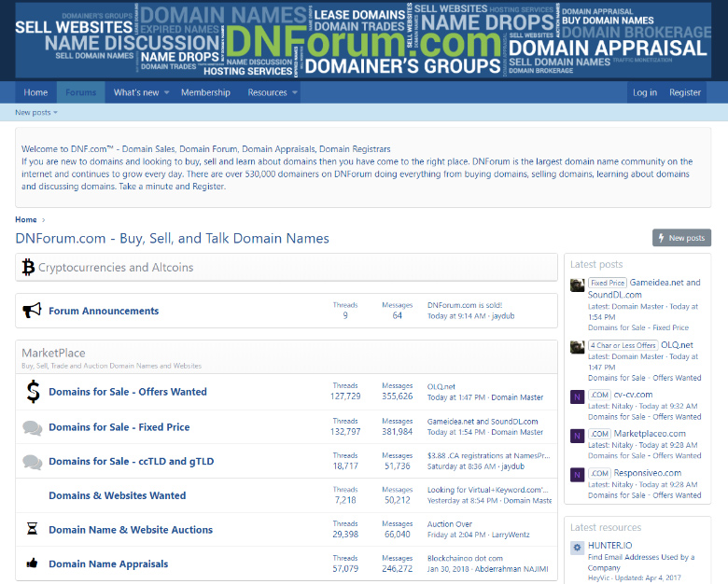728x584 pixels.
Task: Open 'Blockchainoo dot com' thread
Action: [x=465, y=558]
